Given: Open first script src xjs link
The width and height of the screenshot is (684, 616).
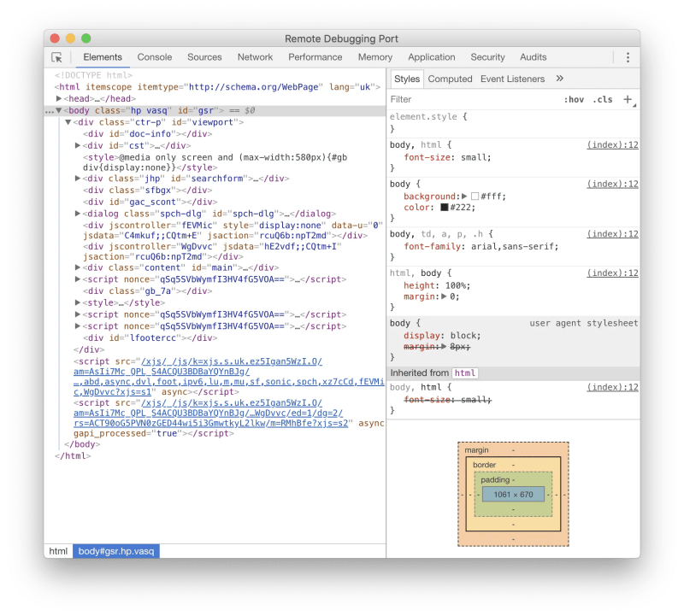Looking at the screenshot, I should pos(228,377).
